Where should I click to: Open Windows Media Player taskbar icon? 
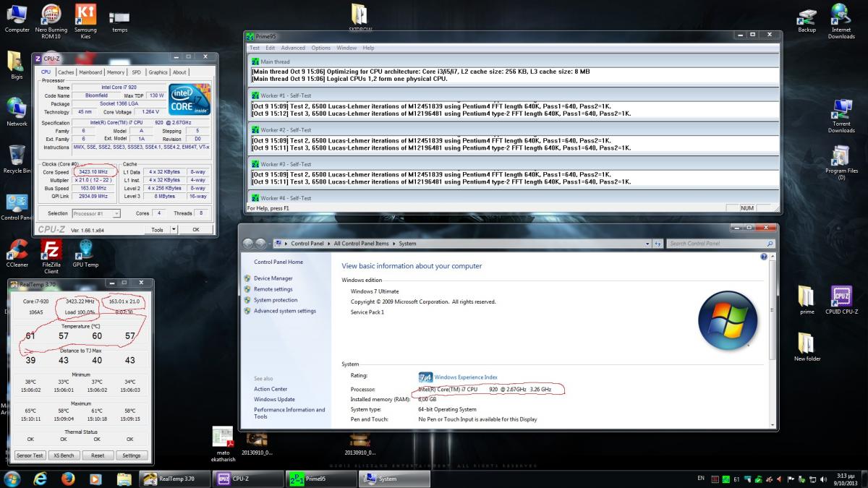[x=95, y=479]
